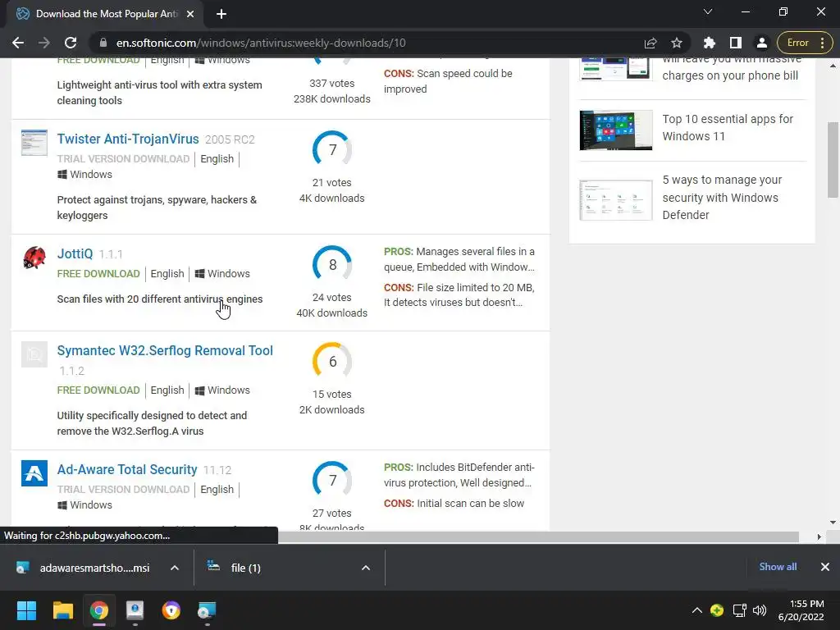840x630 pixels.
Task: View site security lock information
Action: (x=103, y=43)
